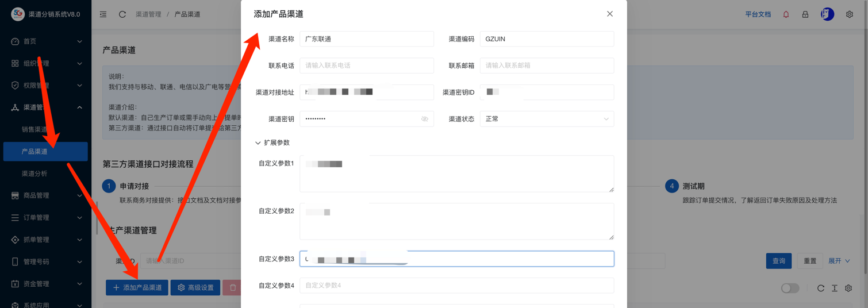
Task: Open the 平台文档 link
Action: 758,14
